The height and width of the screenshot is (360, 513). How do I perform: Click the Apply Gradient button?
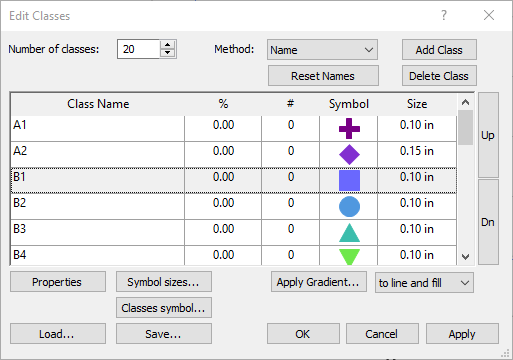click(x=319, y=282)
